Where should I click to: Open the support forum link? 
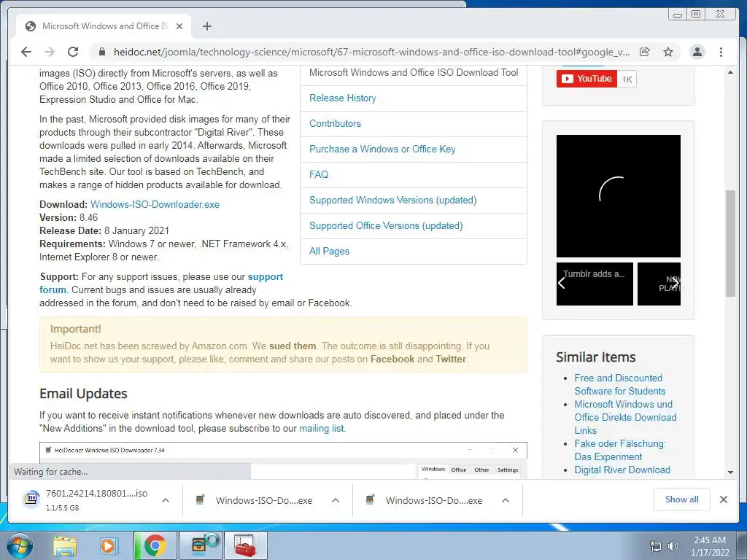pyautogui.click(x=265, y=276)
